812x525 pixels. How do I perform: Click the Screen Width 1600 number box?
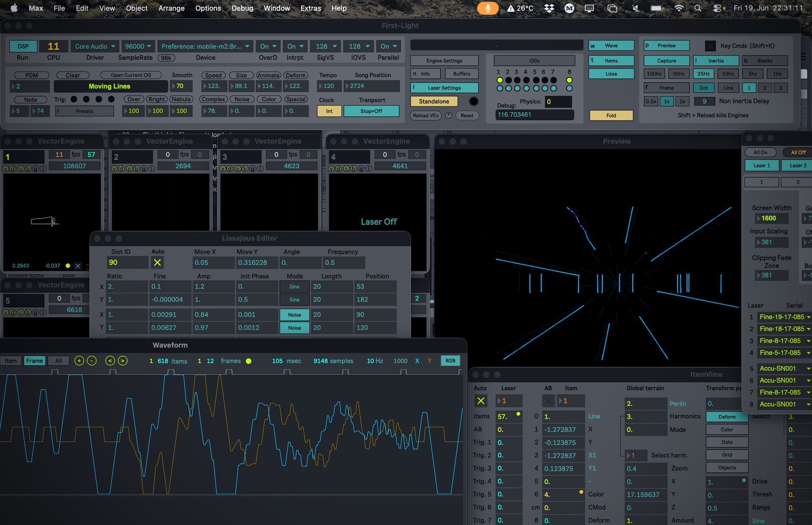(772, 219)
